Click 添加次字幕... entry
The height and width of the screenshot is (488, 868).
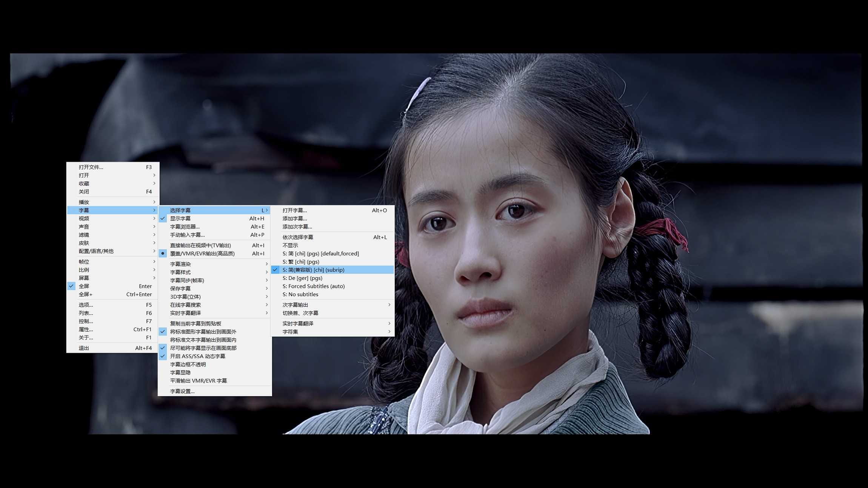[x=332, y=227]
